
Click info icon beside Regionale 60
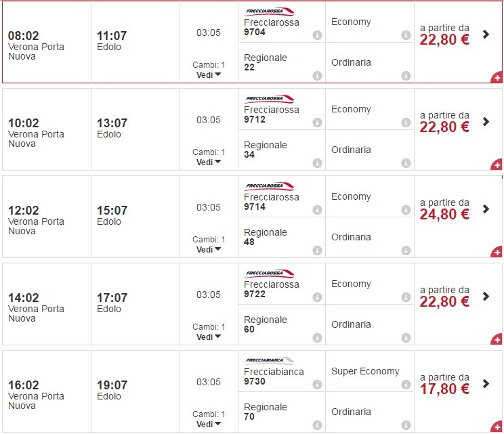point(317,338)
